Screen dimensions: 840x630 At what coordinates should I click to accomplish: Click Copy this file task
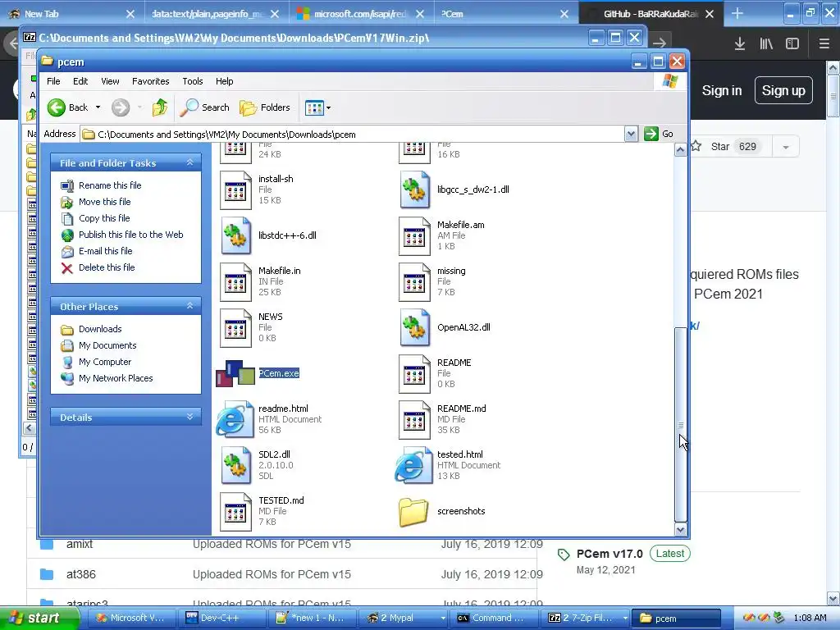[x=104, y=218]
